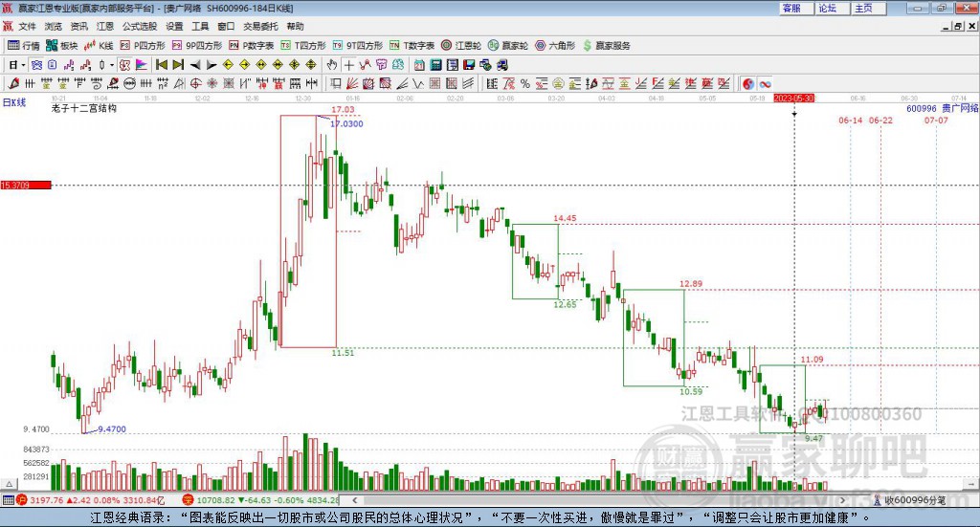980x527 pixels.
Task: Open the T四方形 tool
Action: coord(303,46)
